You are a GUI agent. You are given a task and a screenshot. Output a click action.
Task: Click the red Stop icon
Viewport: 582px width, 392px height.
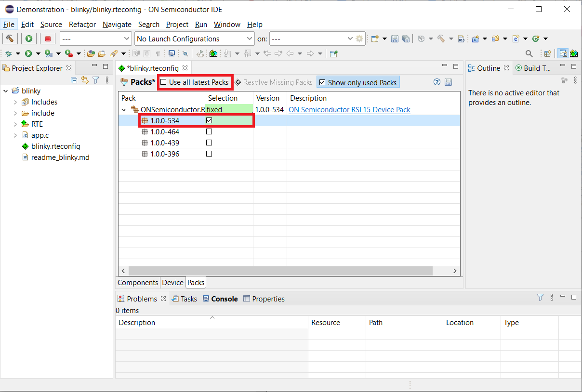[x=47, y=39]
